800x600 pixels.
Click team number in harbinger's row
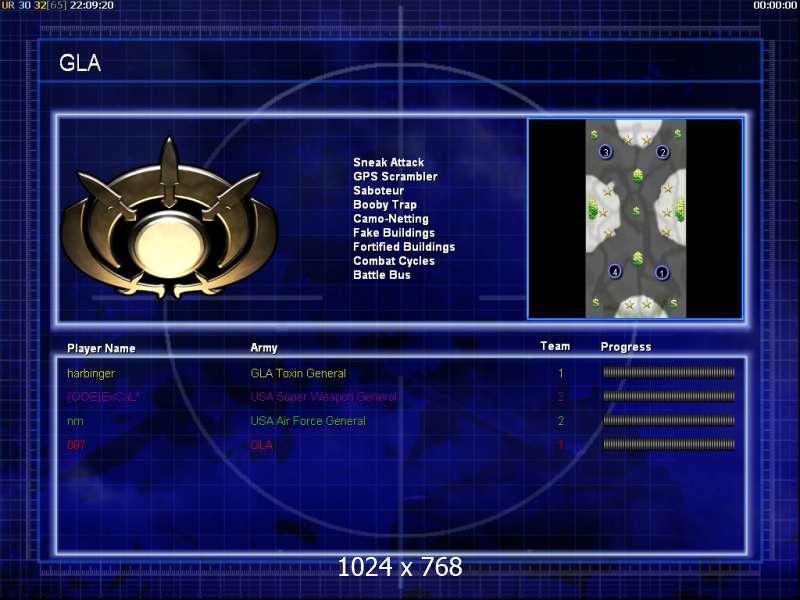[561, 373]
